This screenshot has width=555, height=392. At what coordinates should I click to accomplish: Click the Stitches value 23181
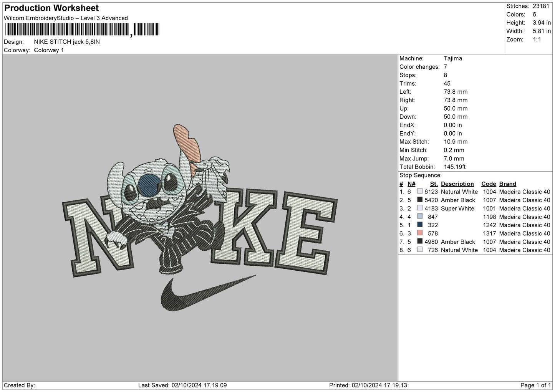point(542,6)
